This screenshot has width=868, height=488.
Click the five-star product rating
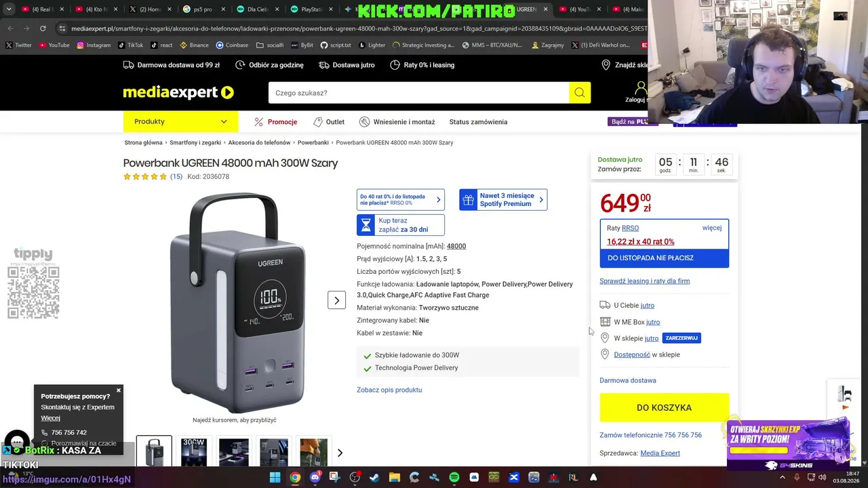tap(145, 177)
